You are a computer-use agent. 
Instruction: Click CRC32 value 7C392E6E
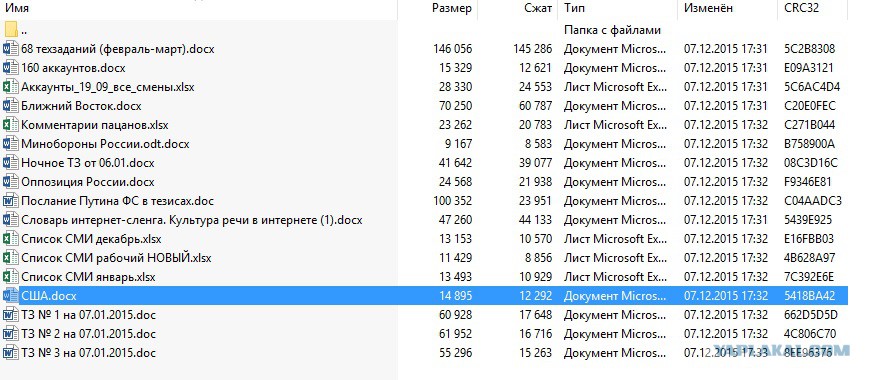809,277
